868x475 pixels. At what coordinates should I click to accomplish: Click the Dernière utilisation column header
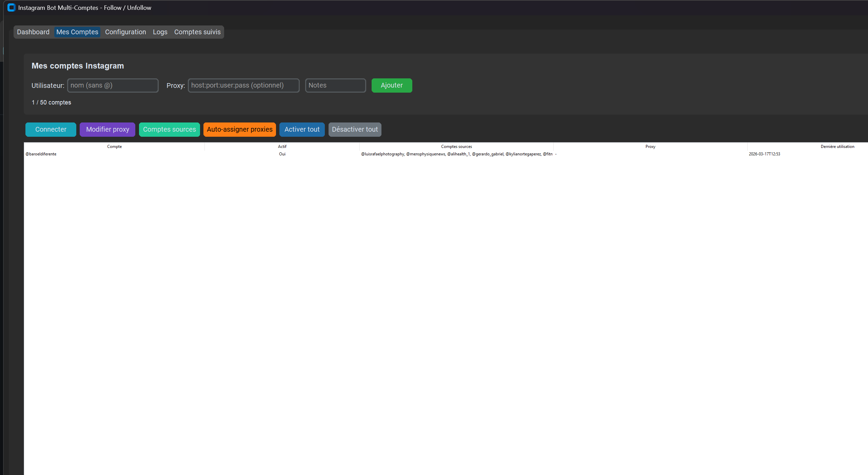[x=837, y=147]
